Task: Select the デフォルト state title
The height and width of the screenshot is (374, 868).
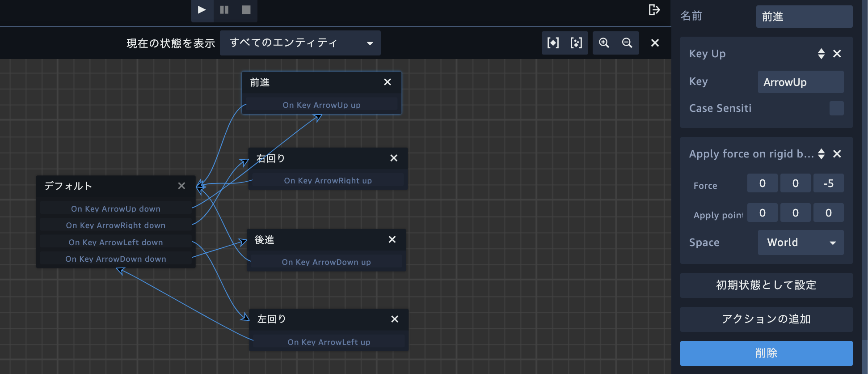Action: pos(68,186)
